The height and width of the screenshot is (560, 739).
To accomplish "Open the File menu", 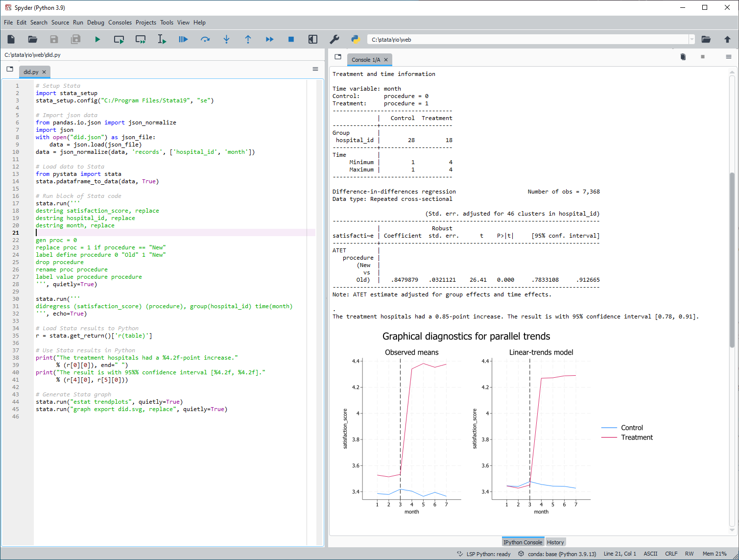I will click(8, 23).
